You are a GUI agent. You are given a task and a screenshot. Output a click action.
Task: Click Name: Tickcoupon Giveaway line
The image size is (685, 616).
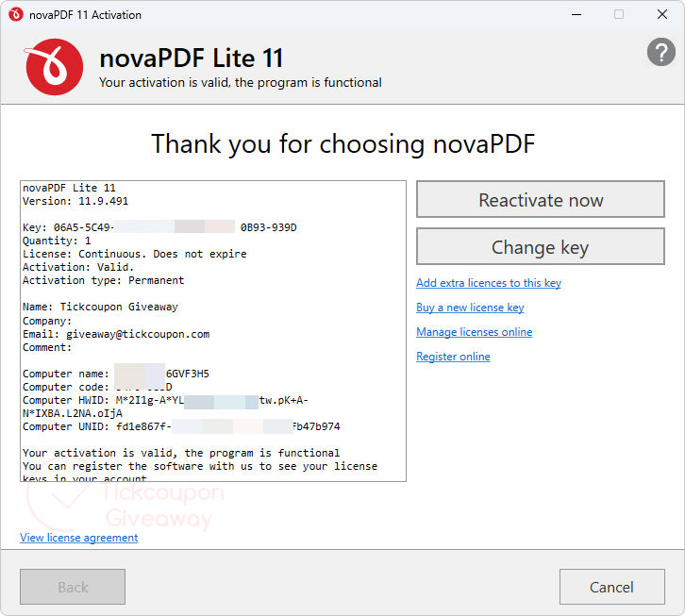click(x=100, y=307)
